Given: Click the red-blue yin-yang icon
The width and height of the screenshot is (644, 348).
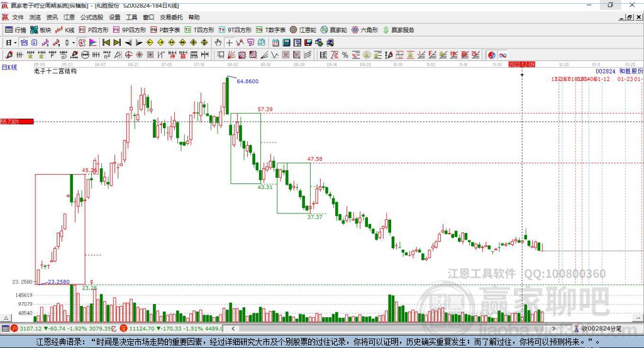Looking at the screenshot, I should click(x=492, y=55).
